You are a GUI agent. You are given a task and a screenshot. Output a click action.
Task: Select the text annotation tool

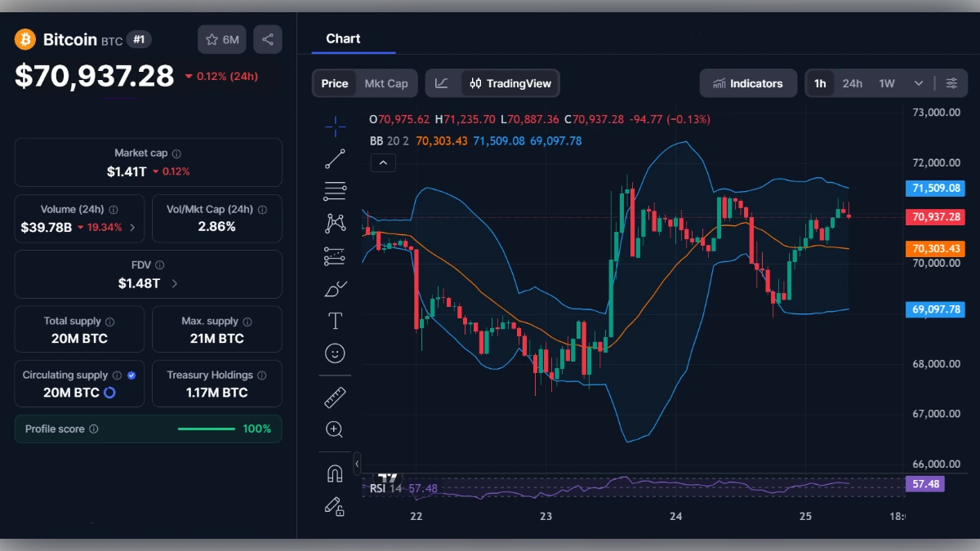(335, 320)
